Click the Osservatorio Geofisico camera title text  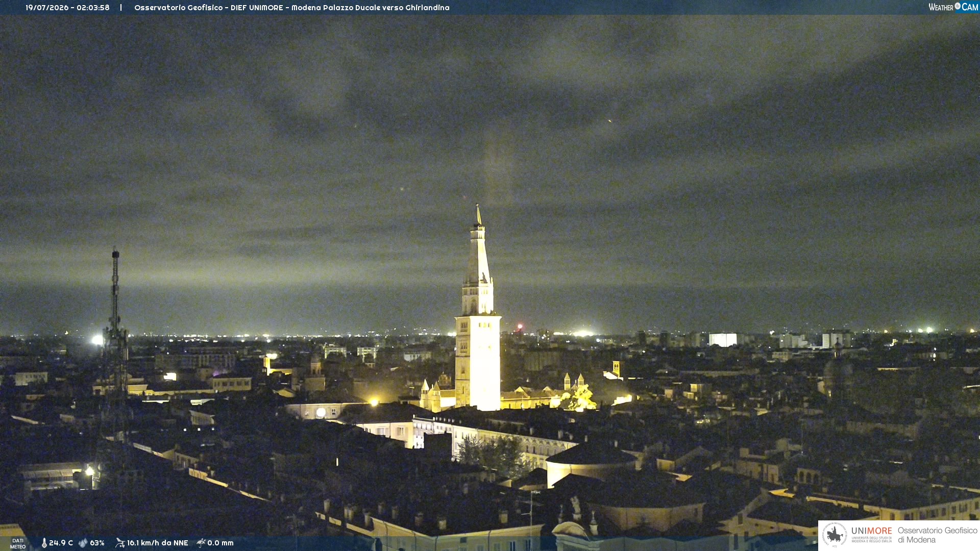tap(292, 8)
